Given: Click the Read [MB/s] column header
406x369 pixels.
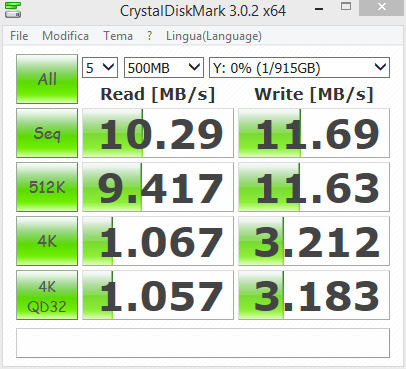Looking at the screenshot, I should 158,94.
